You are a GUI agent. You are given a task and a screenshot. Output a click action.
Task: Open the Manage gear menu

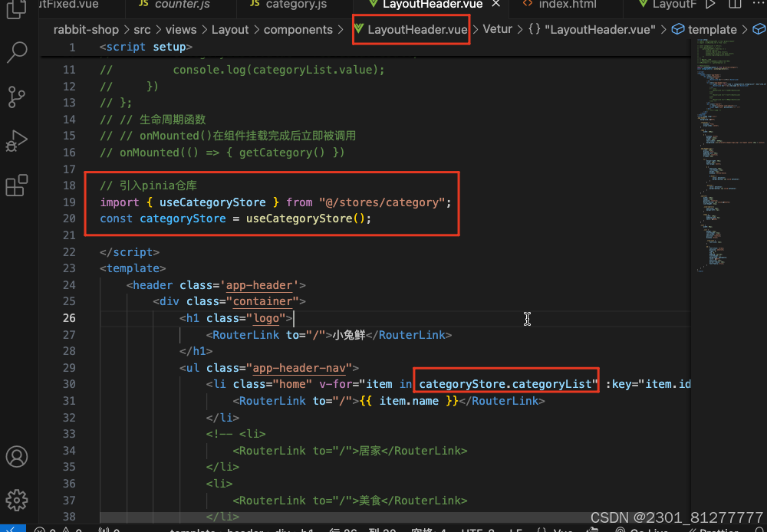[x=17, y=500]
